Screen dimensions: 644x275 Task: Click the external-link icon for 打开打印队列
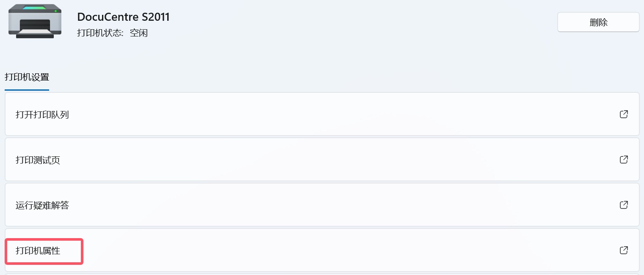tap(623, 114)
